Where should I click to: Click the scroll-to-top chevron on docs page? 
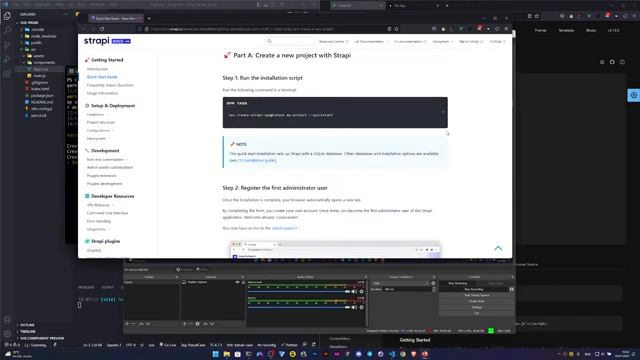498,248
